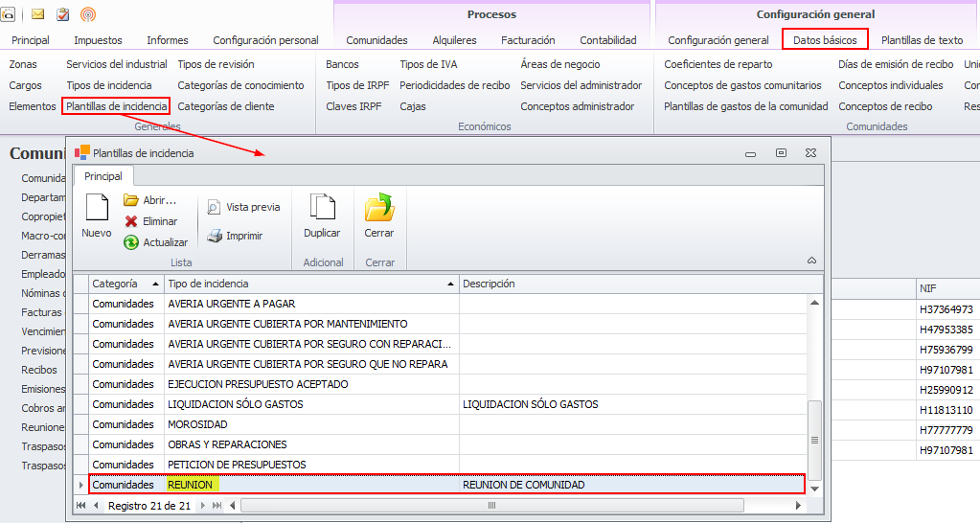Open Servicios del industrial option
The height and width of the screenshot is (523, 980).
(x=117, y=64)
